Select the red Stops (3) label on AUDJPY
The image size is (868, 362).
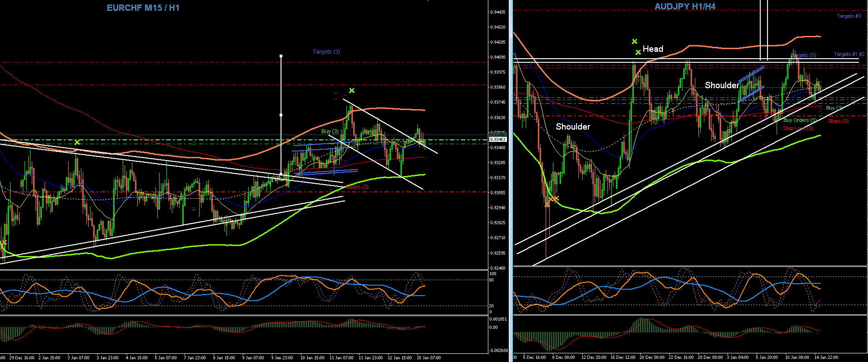pyautogui.click(x=838, y=121)
